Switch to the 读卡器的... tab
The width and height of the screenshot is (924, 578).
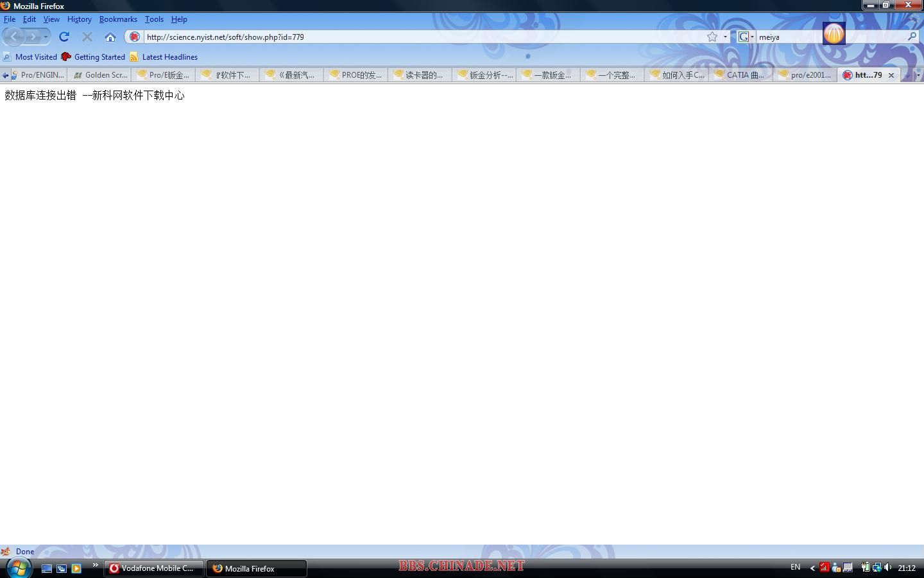point(420,75)
